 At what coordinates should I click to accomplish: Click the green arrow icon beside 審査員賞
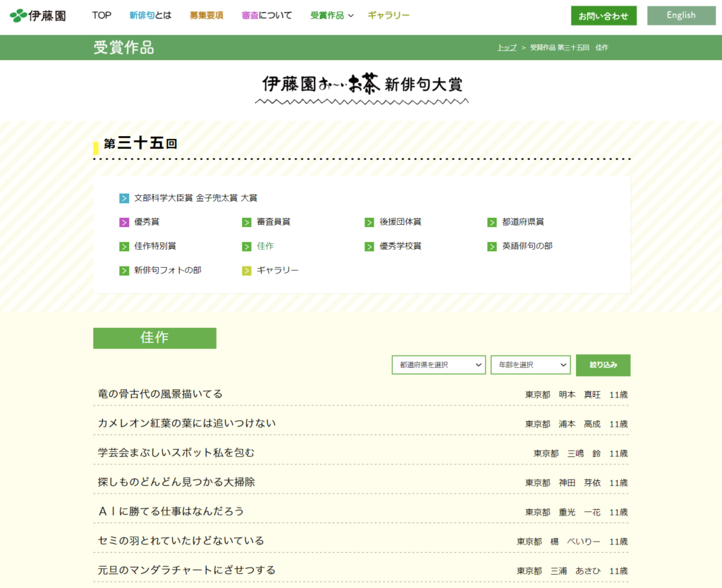[x=247, y=222]
